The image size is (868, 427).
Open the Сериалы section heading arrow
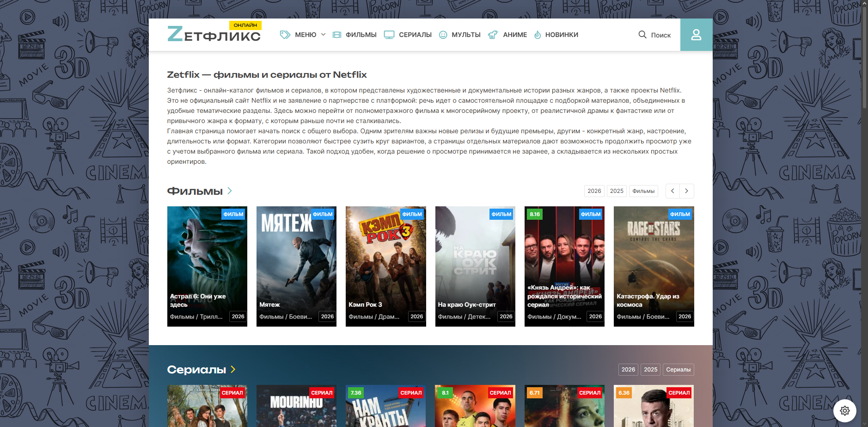click(x=233, y=369)
